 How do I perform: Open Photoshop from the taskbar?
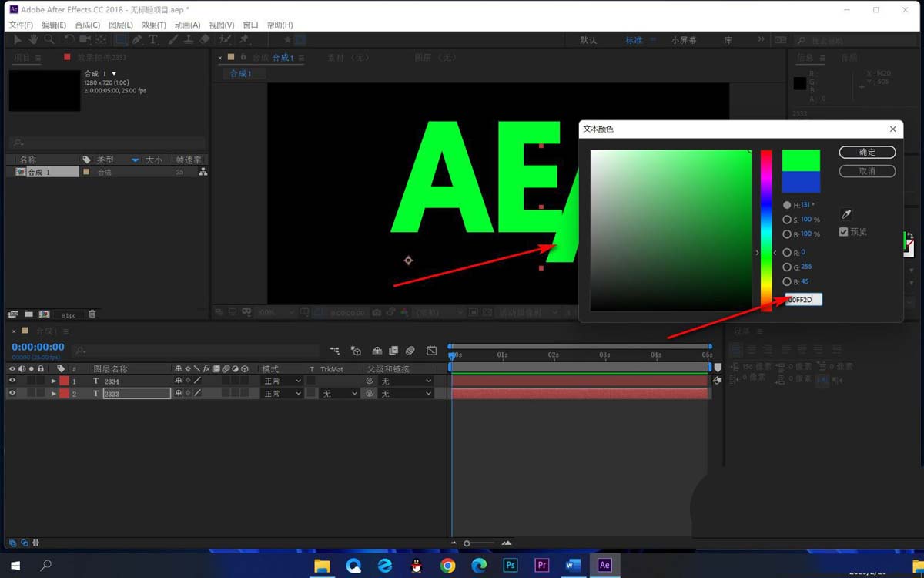tap(510, 565)
